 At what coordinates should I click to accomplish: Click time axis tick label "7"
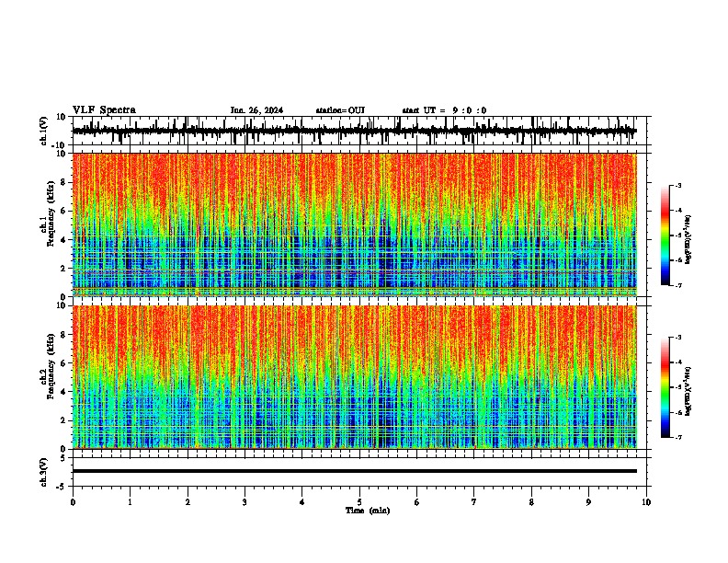click(x=474, y=502)
